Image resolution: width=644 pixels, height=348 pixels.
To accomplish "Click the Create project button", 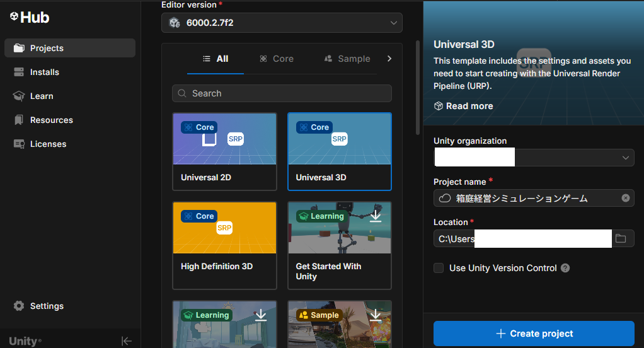I will 534,333.
